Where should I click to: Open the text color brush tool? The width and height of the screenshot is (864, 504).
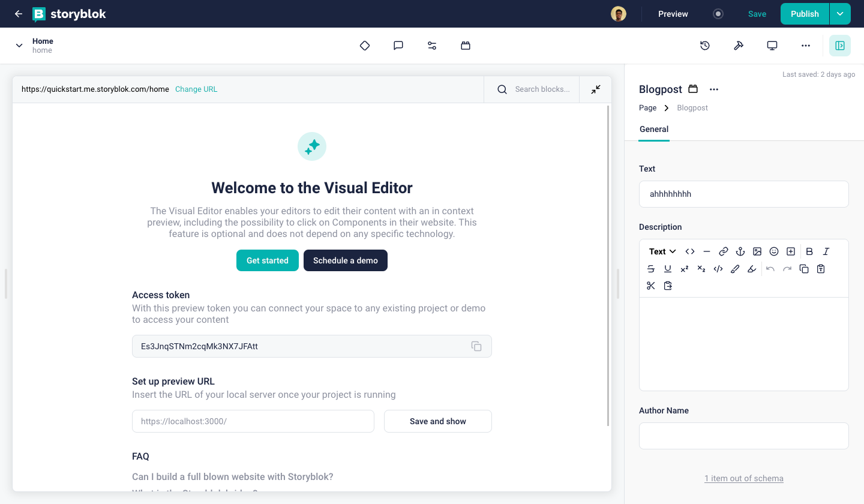[x=735, y=269]
